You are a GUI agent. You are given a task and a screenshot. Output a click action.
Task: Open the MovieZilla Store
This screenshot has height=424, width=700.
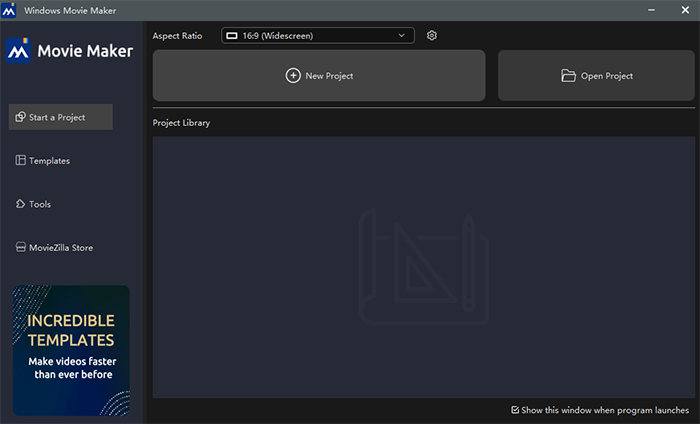tap(54, 247)
